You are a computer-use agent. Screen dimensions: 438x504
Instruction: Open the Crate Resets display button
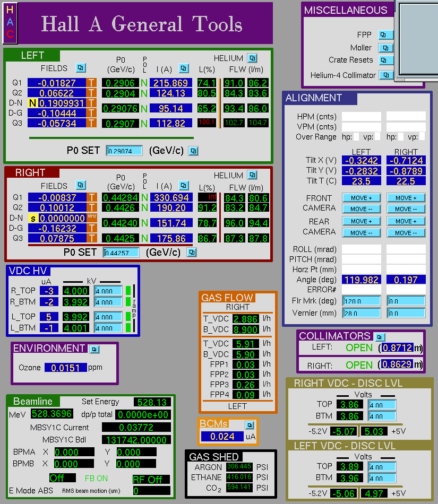(x=385, y=60)
